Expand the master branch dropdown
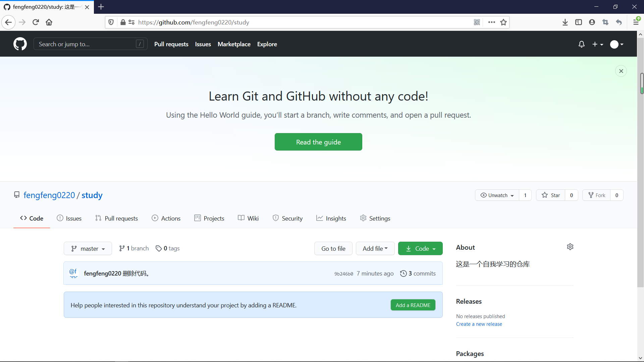Image resolution: width=644 pixels, height=362 pixels. pyautogui.click(x=88, y=249)
